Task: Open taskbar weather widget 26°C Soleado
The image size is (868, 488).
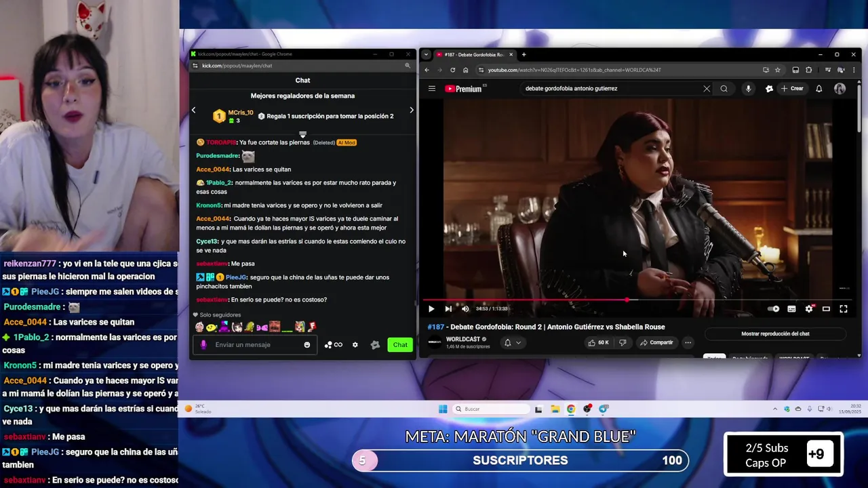Action: point(198,409)
